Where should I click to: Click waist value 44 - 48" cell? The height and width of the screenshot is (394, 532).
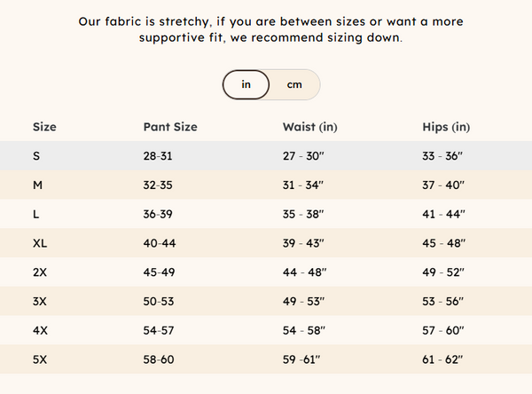pos(304,272)
